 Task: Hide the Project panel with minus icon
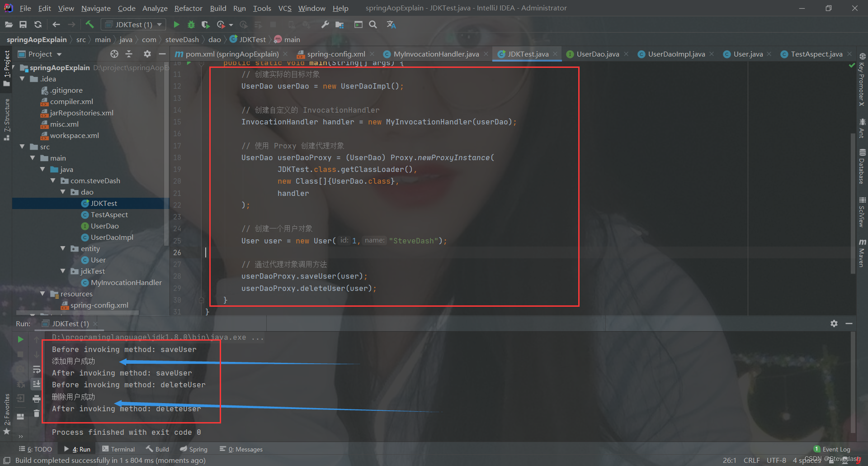[162, 54]
